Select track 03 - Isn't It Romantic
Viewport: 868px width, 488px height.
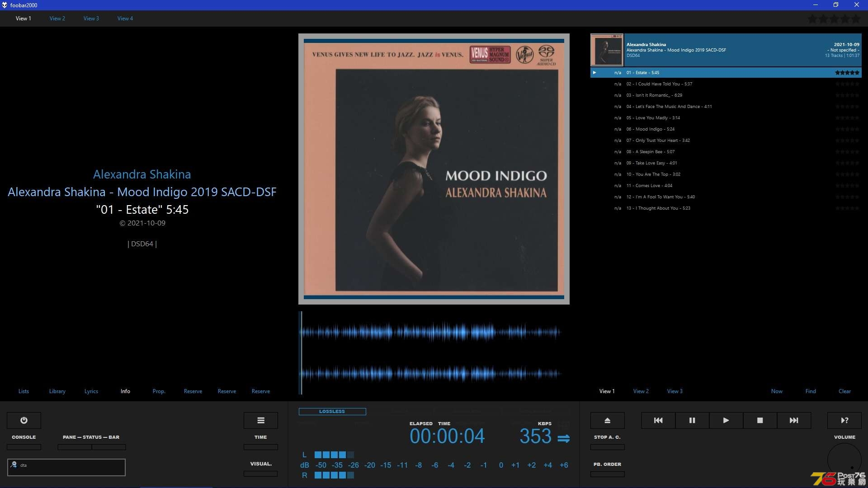pyautogui.click(x=726, y=95)
